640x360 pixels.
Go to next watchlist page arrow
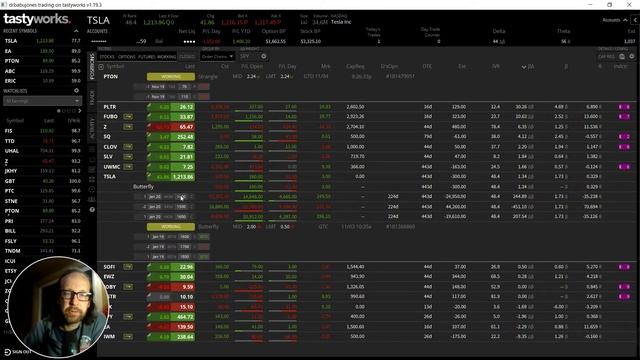80,111
